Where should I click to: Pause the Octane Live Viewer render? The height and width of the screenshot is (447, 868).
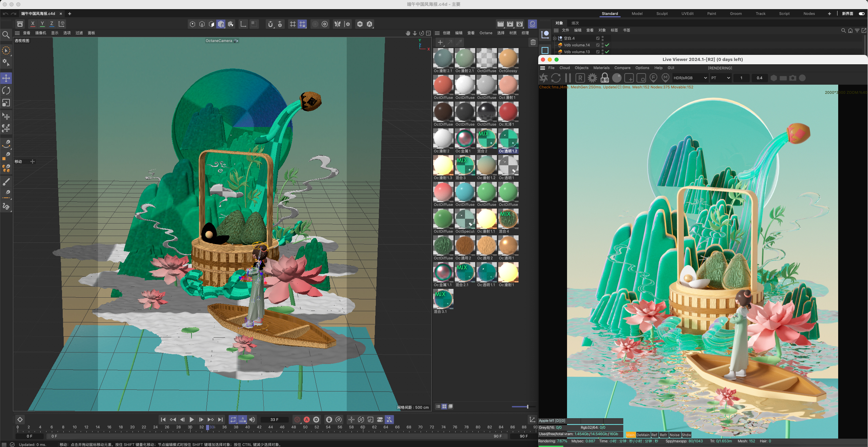click(x=568, y=78)
